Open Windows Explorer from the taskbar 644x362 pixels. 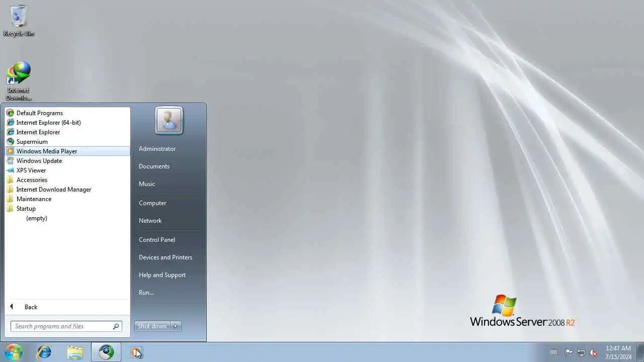[x=75, y=352]
